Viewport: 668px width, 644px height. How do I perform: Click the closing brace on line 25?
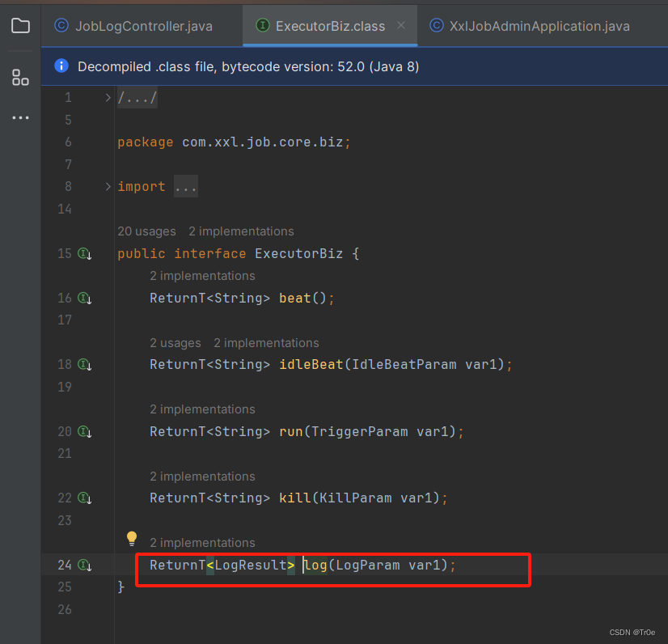[121, 587]
